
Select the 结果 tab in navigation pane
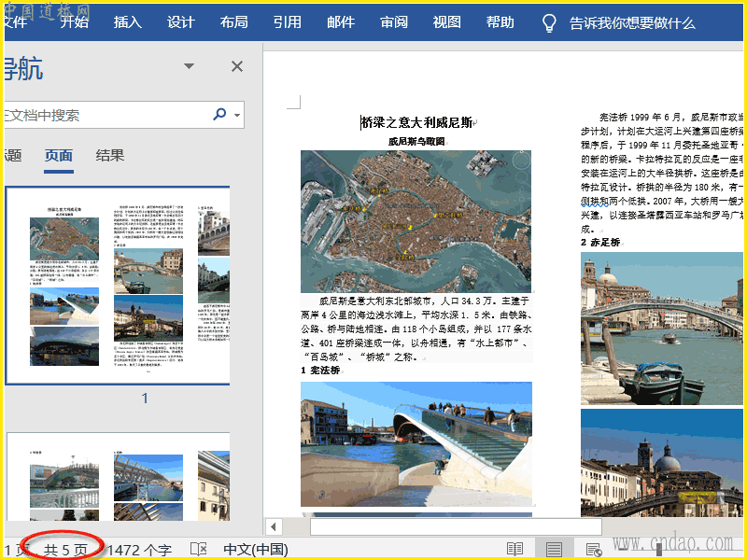(110, 156)
